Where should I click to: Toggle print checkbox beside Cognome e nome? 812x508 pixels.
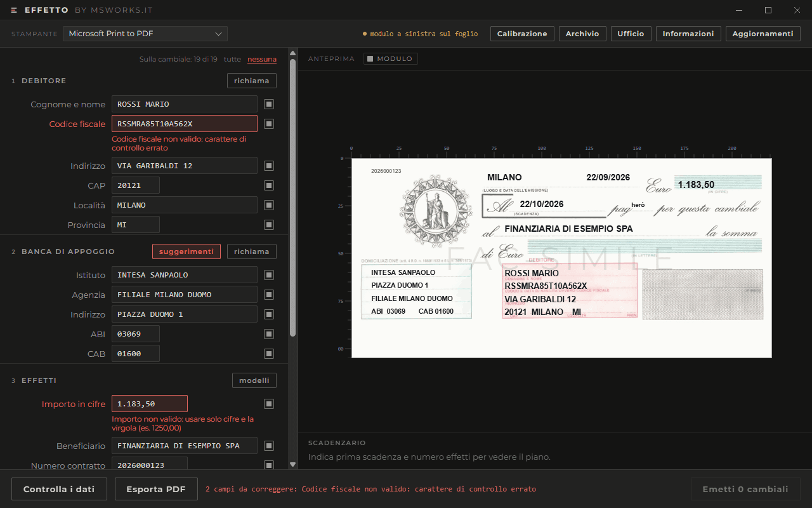tap(269, 104)
